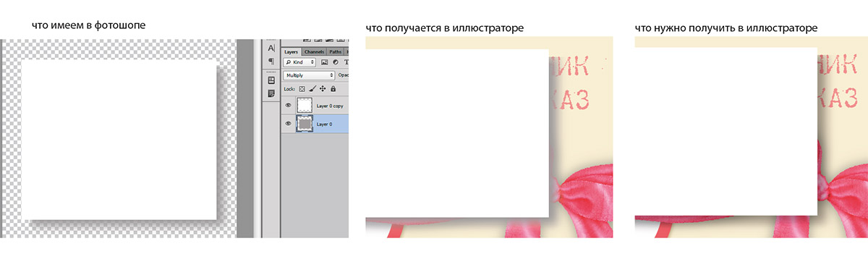This screenshot has width=868, height=262.
Task: Click lock image pixels brush icon
Action: pyautogui.click(x=312, y=88)
